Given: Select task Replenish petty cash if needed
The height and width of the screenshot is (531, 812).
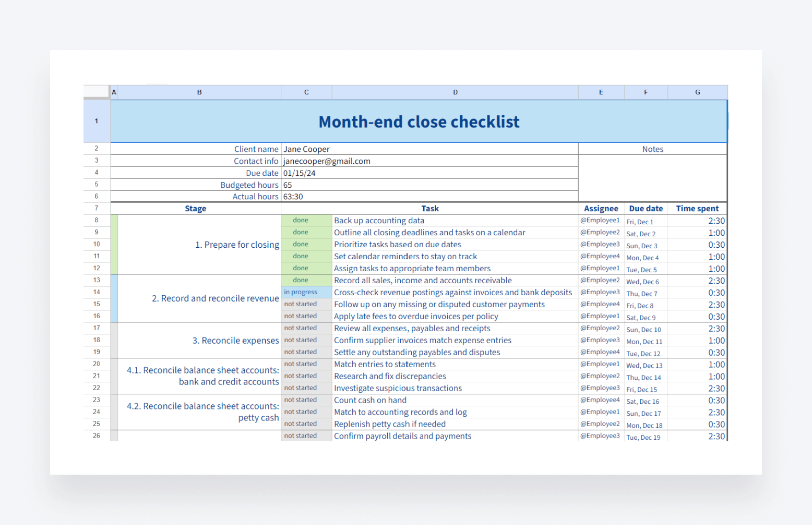Looking at the screenshot, I should point(455,424).
